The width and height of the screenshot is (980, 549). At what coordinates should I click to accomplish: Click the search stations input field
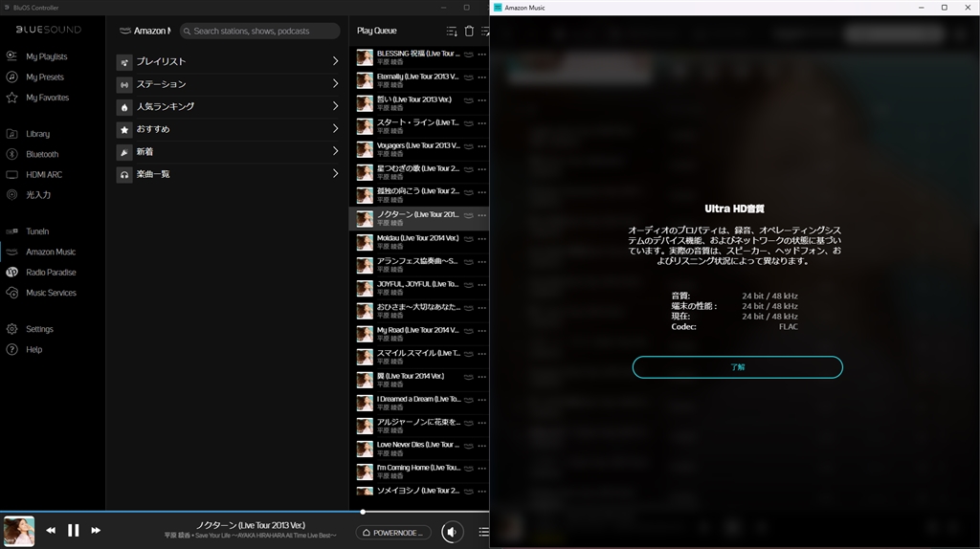(260, 31)
